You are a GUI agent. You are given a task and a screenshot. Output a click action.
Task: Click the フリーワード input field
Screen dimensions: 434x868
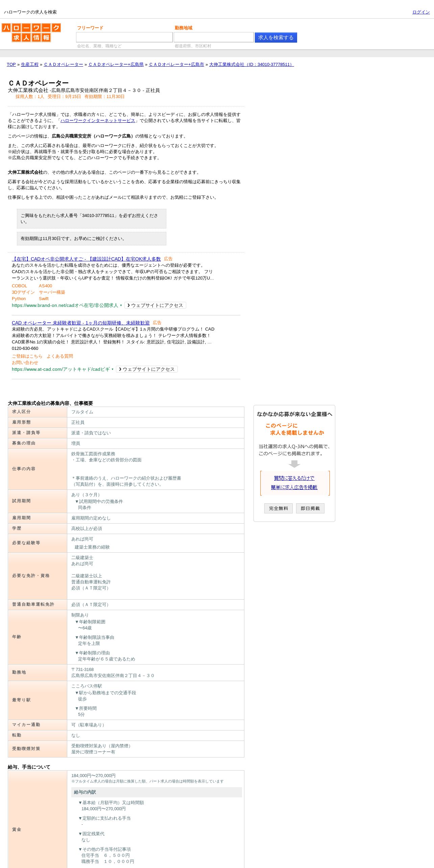(124, 37)
